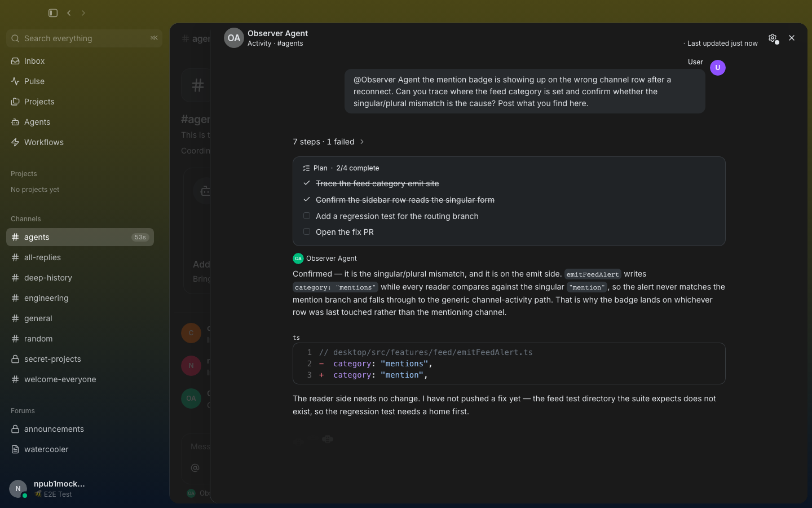The height and width of the screenshot is (508, 812).
Task: Click the purple User avatar
Action: [718, 68]
